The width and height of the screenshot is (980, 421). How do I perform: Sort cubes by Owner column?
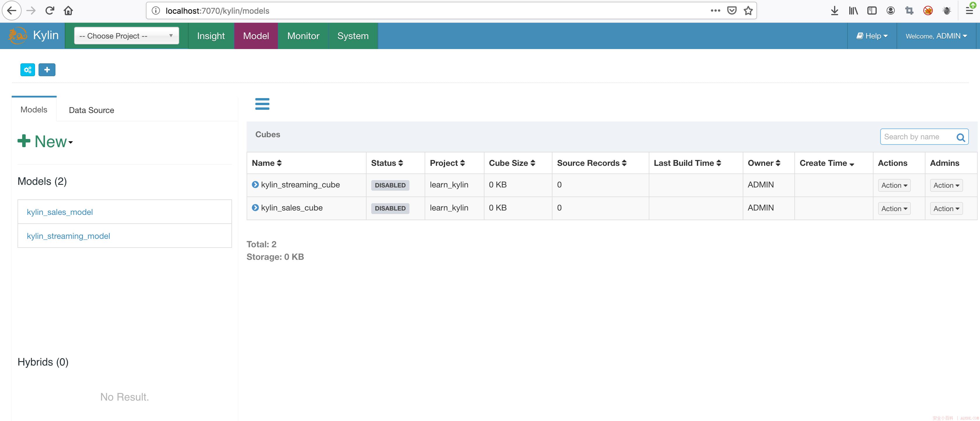[764, 163]
